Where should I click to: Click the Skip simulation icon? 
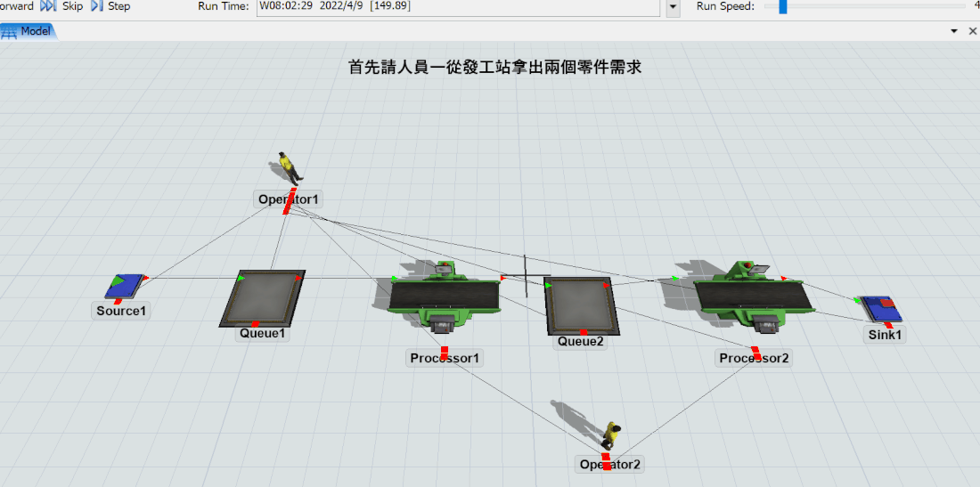tap(48, 6)
